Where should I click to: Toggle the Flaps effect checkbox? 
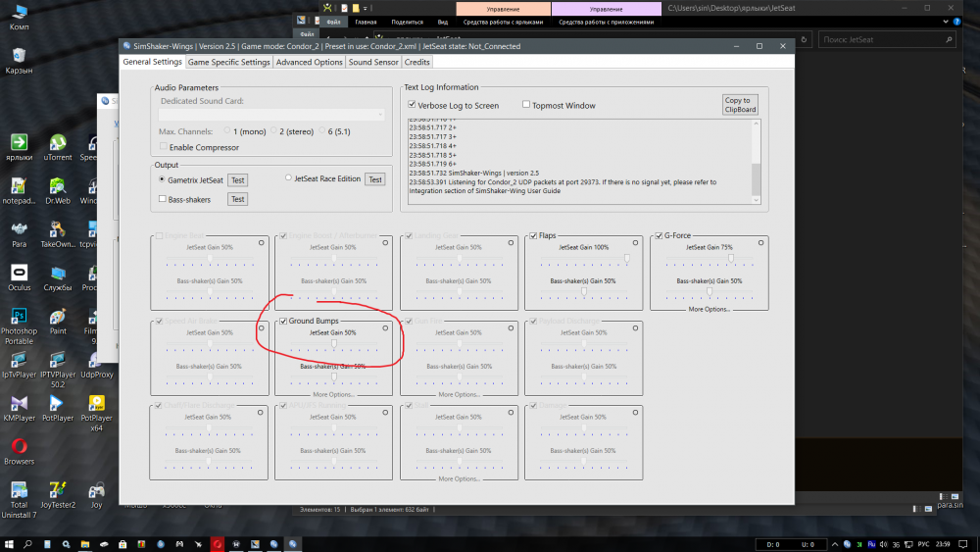click(x=533, y=235)
